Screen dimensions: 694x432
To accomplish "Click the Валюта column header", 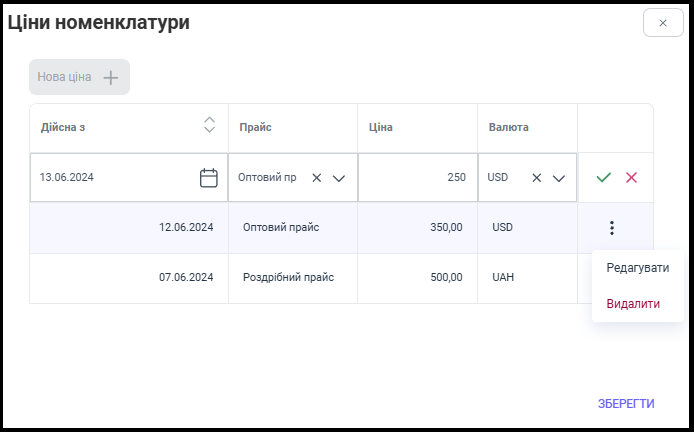I will (509, 127).
